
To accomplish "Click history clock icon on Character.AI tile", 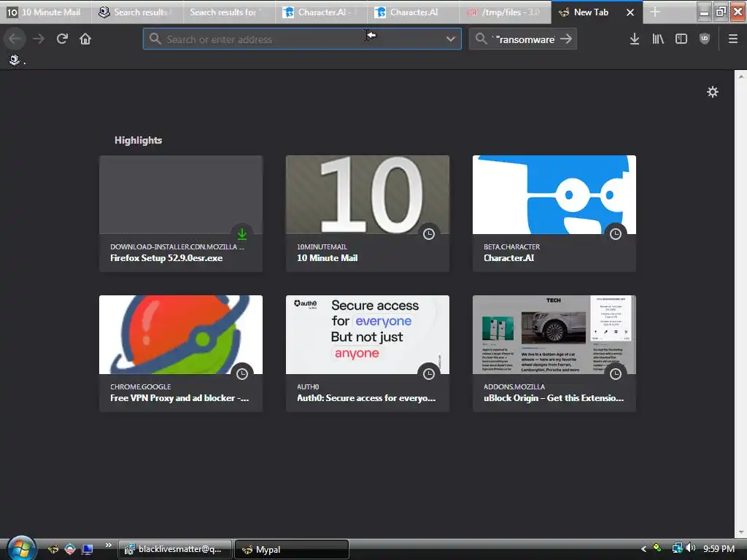I will coord(616,234).
